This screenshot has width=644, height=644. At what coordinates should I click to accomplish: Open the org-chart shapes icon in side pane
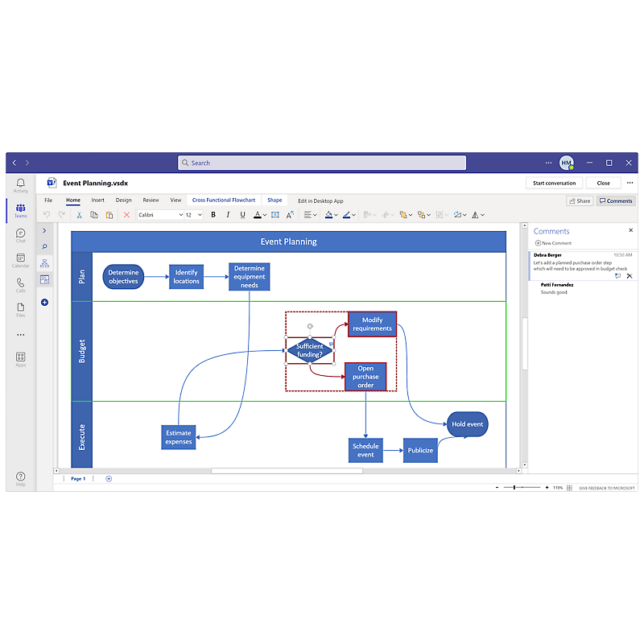point(44,263)
